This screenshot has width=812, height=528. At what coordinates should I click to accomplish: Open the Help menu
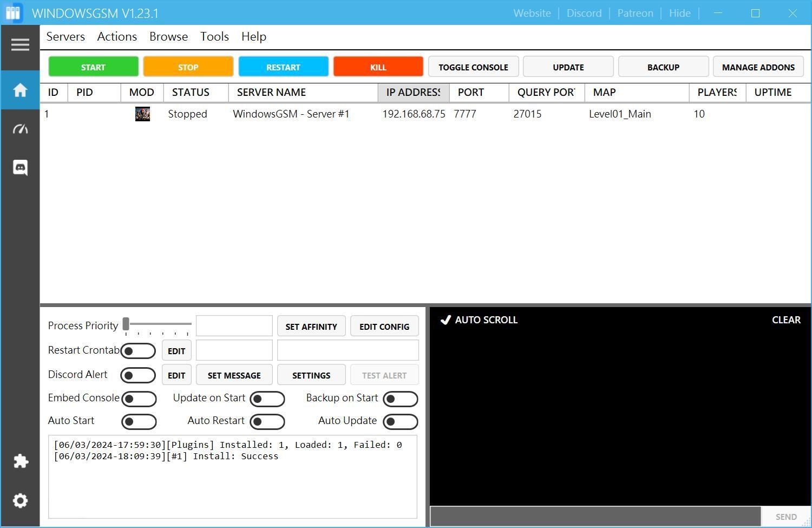[x=254, y=37]
